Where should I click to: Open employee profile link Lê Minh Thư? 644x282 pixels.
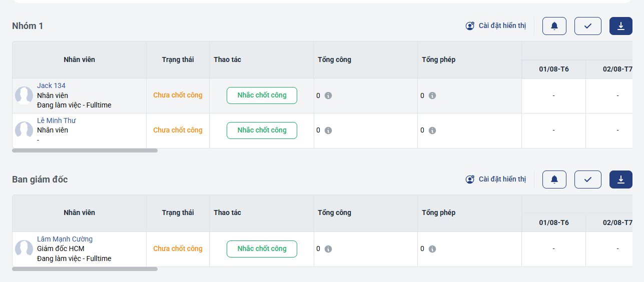[56, 120]
